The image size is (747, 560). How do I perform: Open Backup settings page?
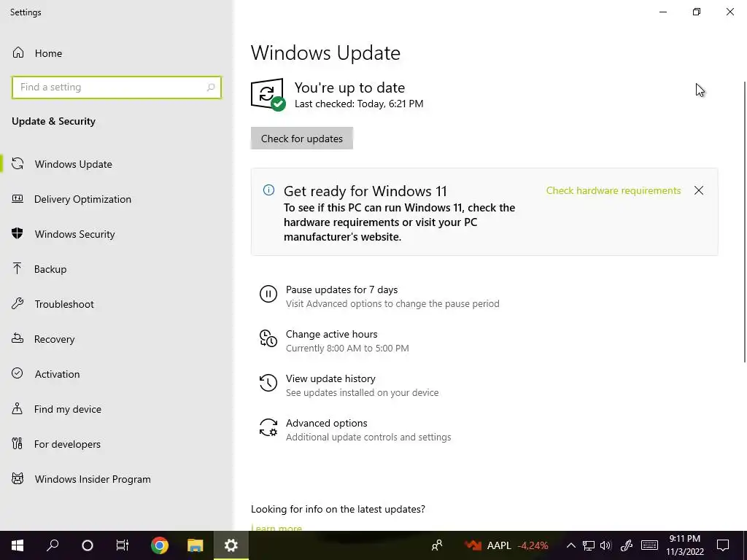[x=117, y=269]
